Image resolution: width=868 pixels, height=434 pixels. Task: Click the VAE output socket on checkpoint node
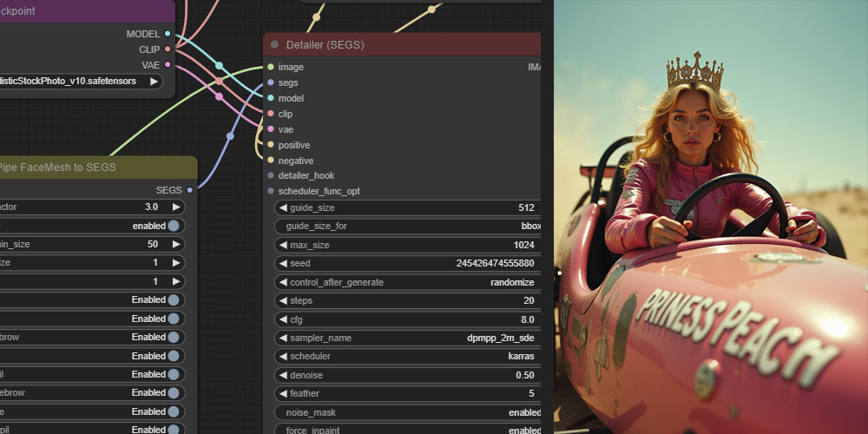[x=168, y=65]
